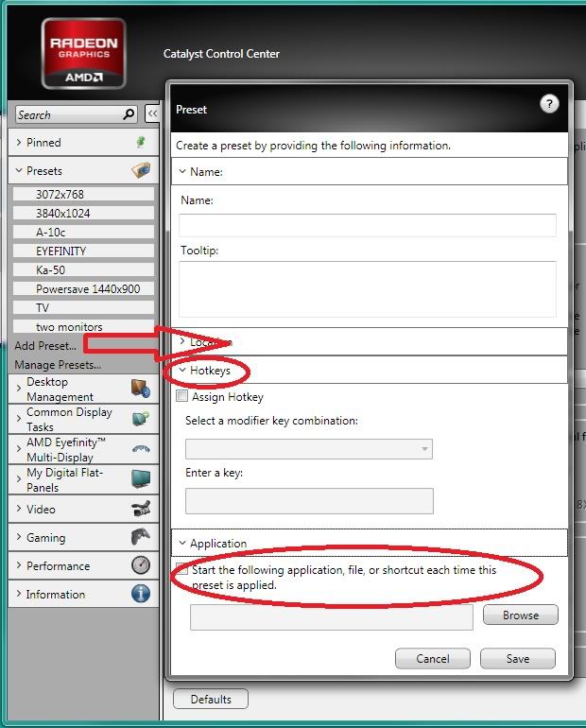Screen dimensions: 586x728
Task: Click the Performance gauge icon
Action: pos(140,565)
